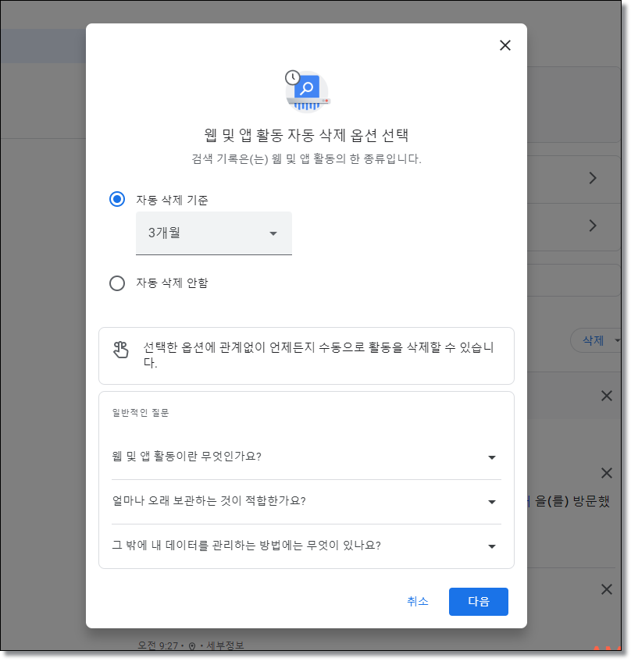Expand the question 웹 및 앱 활동이란 무엇인가요?
Image resolution: width=631 pixels, height=672 pixels.
click(492, 457)
